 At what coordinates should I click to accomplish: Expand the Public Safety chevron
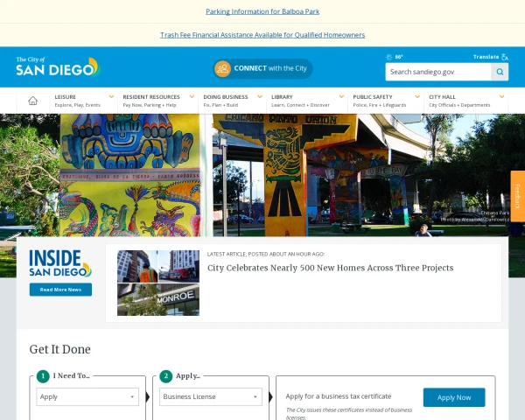pos(417,97)
